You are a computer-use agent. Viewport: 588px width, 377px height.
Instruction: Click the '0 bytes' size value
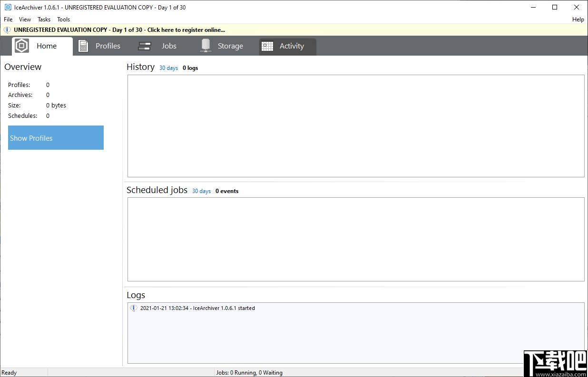point(56,106)
